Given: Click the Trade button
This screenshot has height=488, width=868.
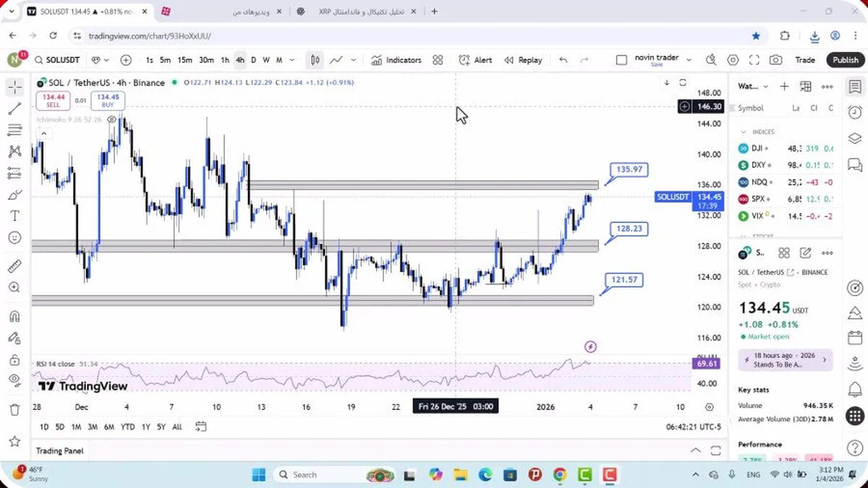Looking at the screenshot, I should pos(805,60).
